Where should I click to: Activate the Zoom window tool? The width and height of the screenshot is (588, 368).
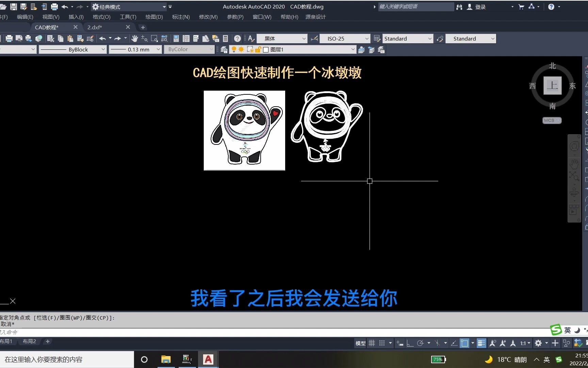click(x=154, y=39)
